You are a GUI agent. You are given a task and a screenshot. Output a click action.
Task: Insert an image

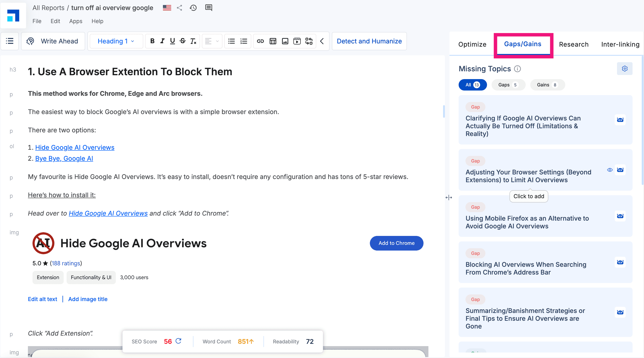pyautogui.click(x=285, y=41)
